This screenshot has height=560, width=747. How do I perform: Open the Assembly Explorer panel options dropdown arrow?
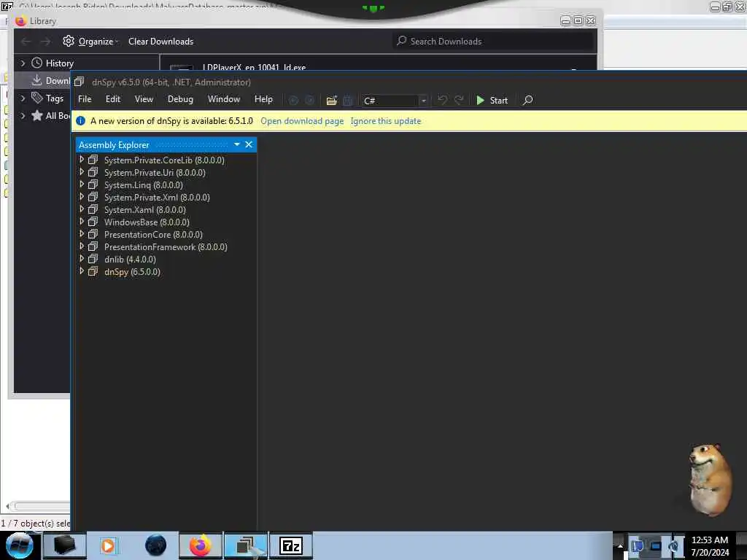click(x=237, y=144)
